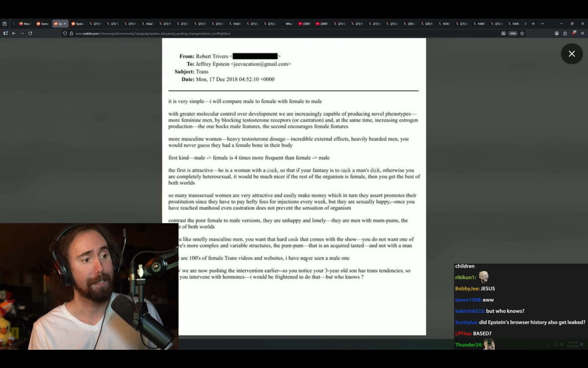Open the tracking protection shield panel
588x368 pixels.
(65, 34)
